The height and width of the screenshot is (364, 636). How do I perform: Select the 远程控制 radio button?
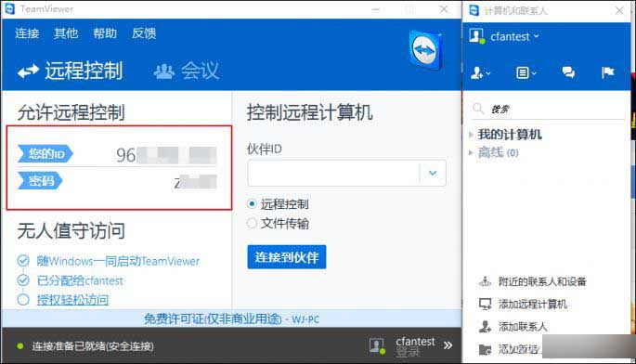point(252,203)
